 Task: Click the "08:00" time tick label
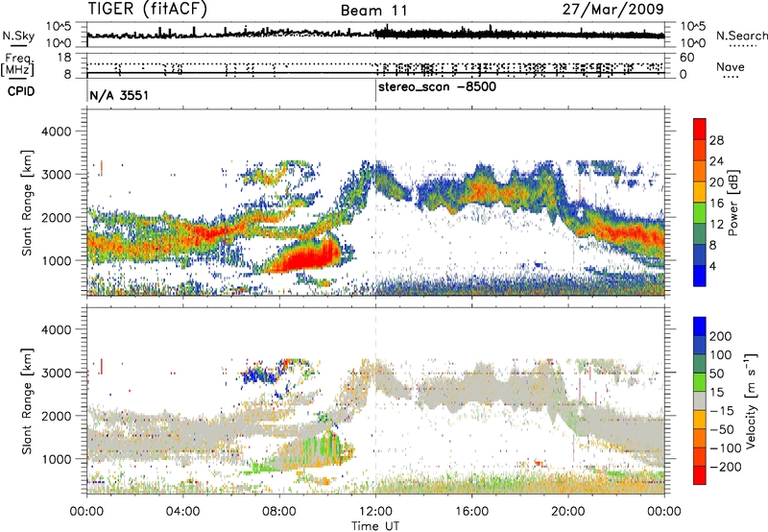click(x=279, y=512)
